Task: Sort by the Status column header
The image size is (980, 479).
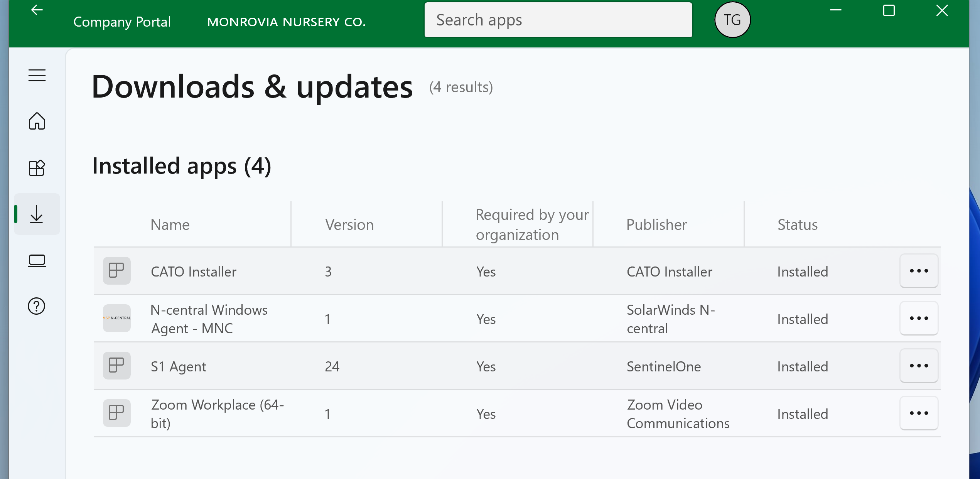Action: [x=797, y=224]
